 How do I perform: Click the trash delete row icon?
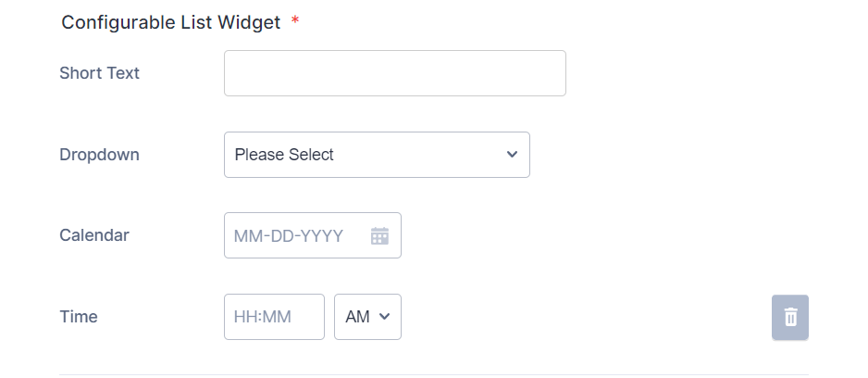pyautogui.click(x=790, y=317)
